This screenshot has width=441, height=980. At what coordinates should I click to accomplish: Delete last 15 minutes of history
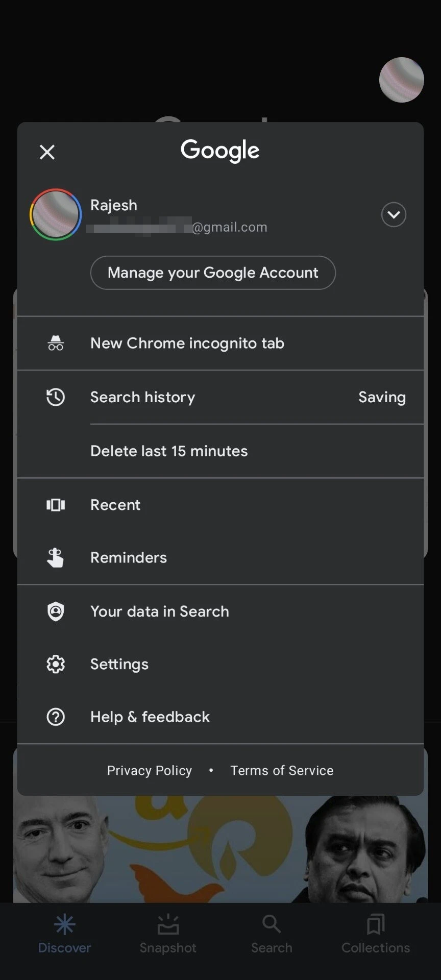click(x=169, y=451)
